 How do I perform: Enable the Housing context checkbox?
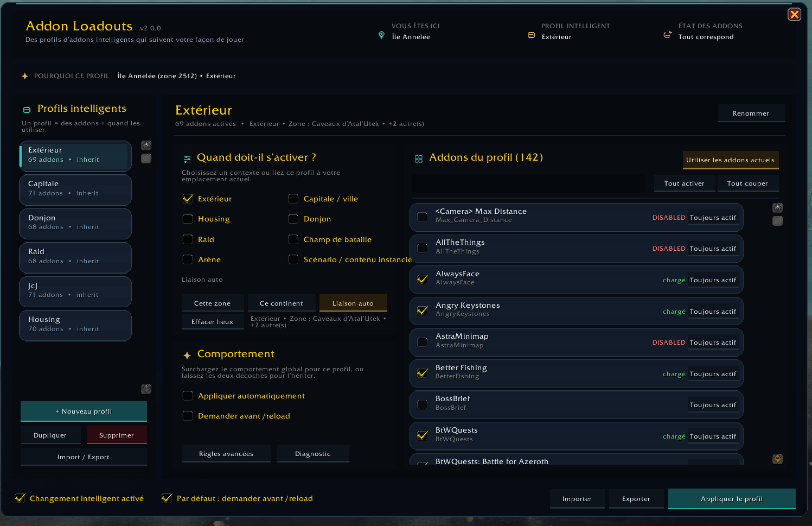tap(188, 219)
